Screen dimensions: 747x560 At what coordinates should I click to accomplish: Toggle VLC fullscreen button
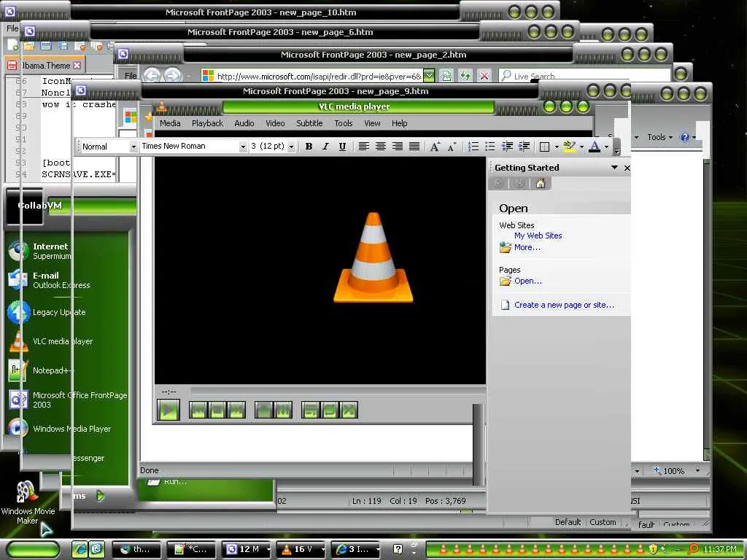[263, 410]
